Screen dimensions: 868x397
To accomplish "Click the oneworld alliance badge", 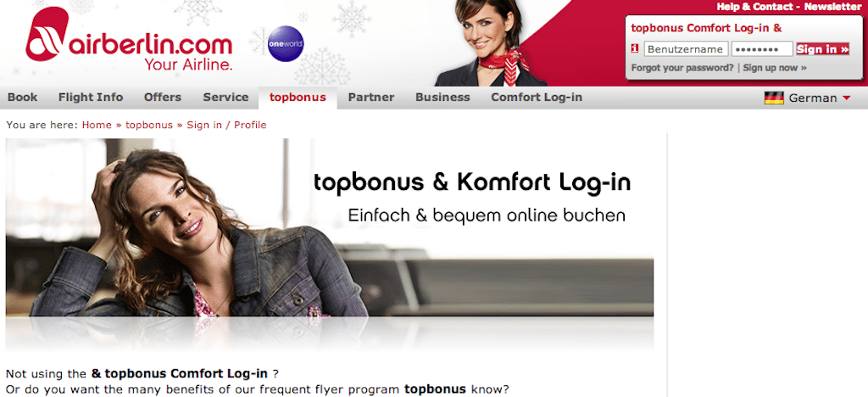I will (286, 44).
